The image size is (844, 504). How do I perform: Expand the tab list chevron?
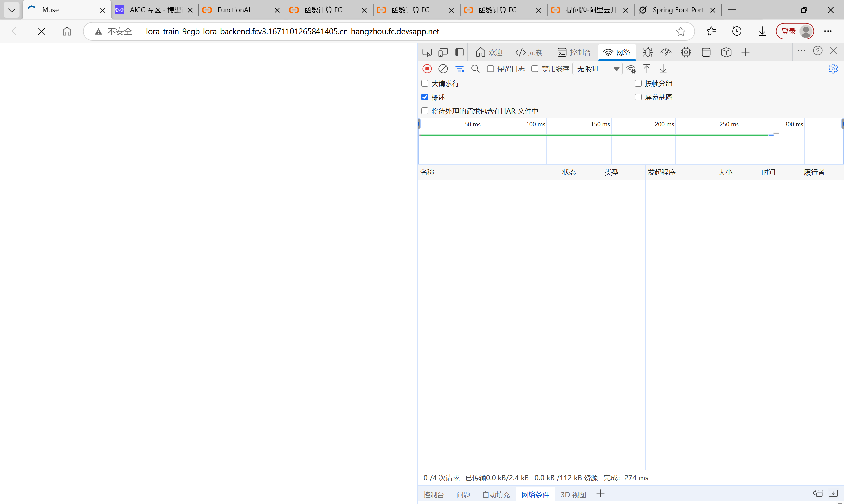click(x=11, y=10)
